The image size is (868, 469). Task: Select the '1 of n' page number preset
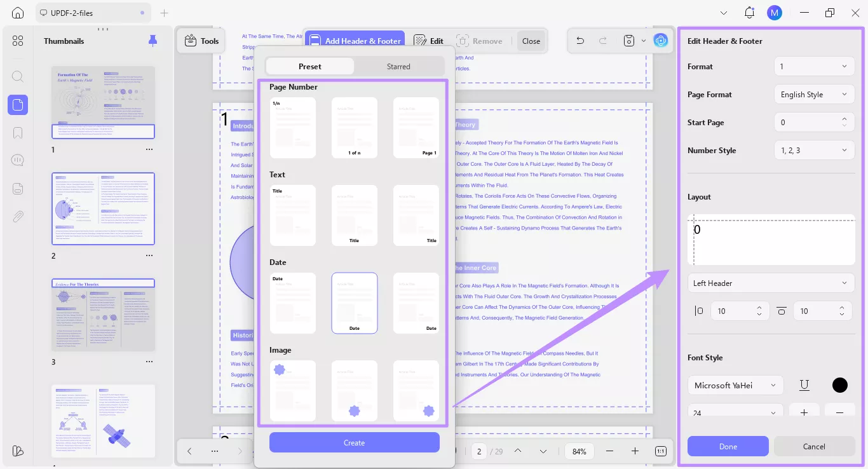354,127
